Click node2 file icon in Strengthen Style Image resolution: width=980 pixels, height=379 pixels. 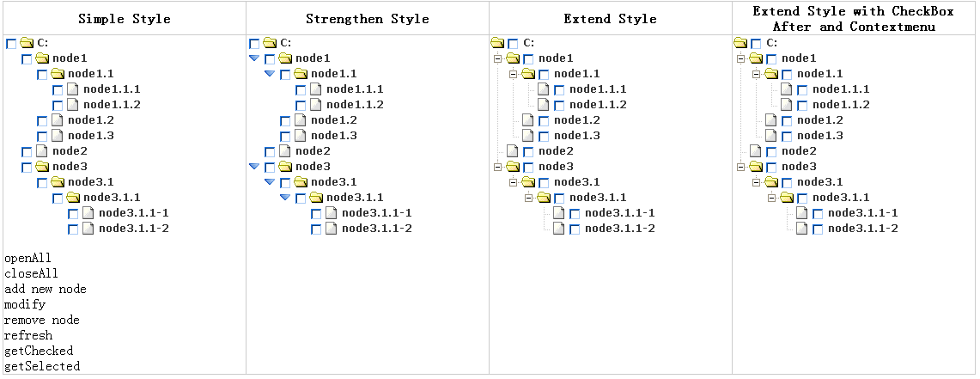coord(285,151)
